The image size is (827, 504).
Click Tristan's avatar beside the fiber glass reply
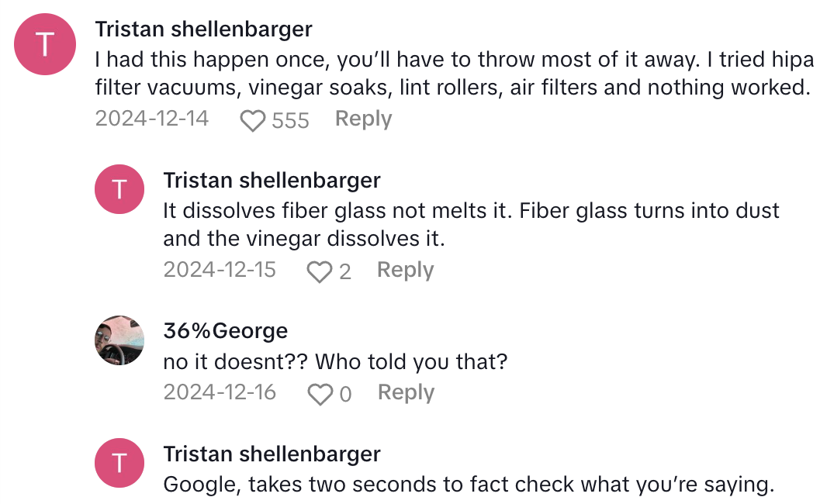(x=119, y=189)
